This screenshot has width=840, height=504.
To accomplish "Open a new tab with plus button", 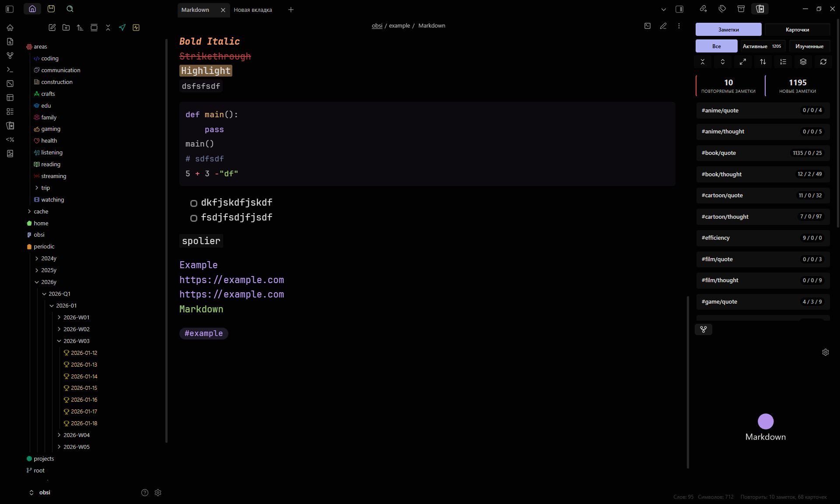I will point(291,10).
